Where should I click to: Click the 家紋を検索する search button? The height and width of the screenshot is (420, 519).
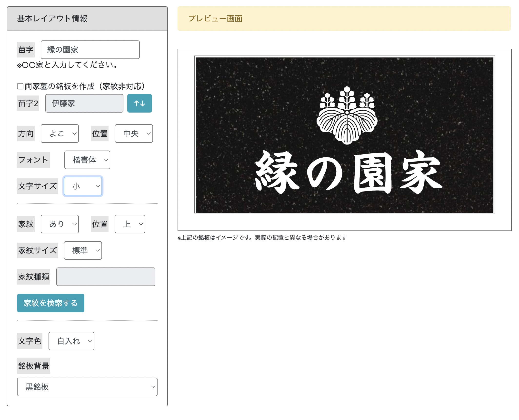coord(50,303)
